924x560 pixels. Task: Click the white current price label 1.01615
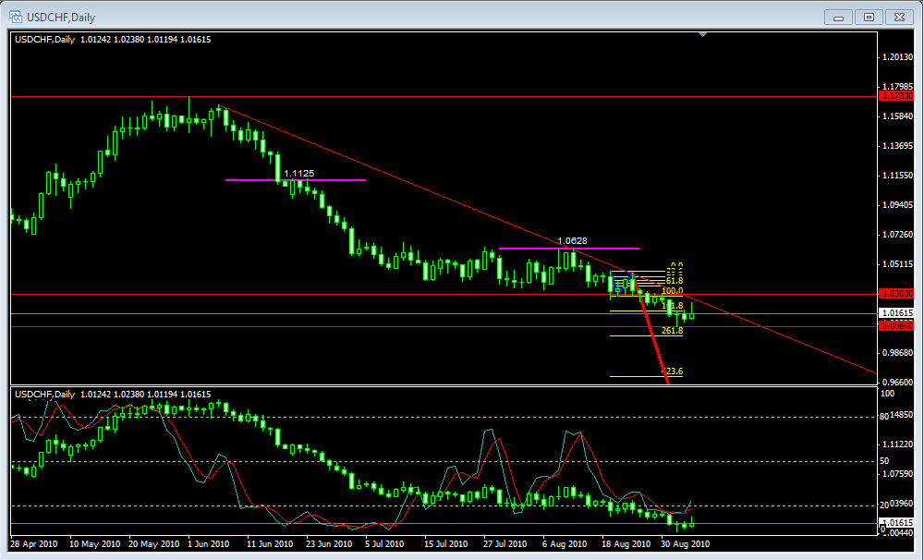point(897,314)
